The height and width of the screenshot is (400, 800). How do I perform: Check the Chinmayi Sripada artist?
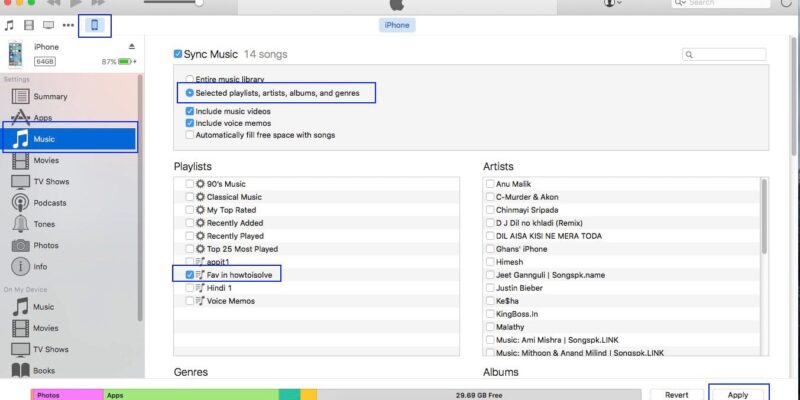490,210
